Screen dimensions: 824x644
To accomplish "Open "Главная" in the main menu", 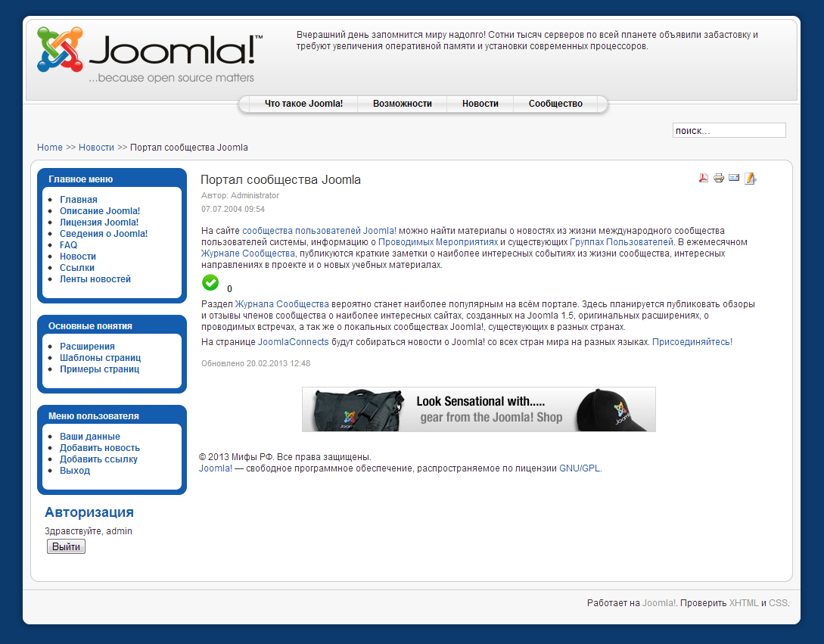I will (x=78, y=199).
